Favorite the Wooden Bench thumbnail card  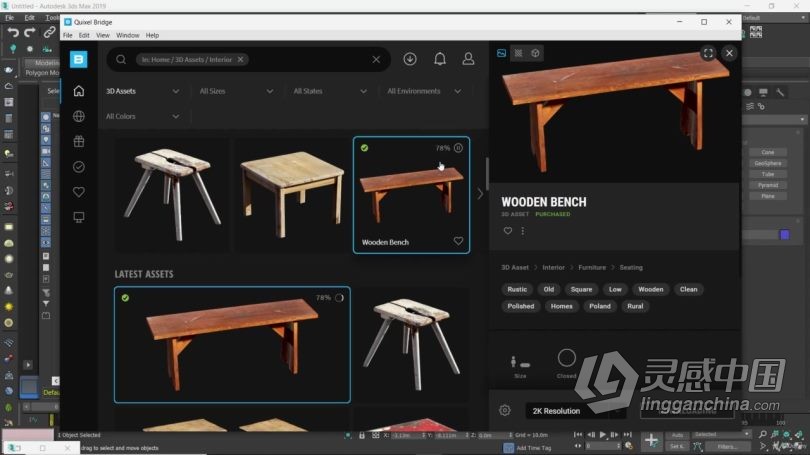coord(458,241)
